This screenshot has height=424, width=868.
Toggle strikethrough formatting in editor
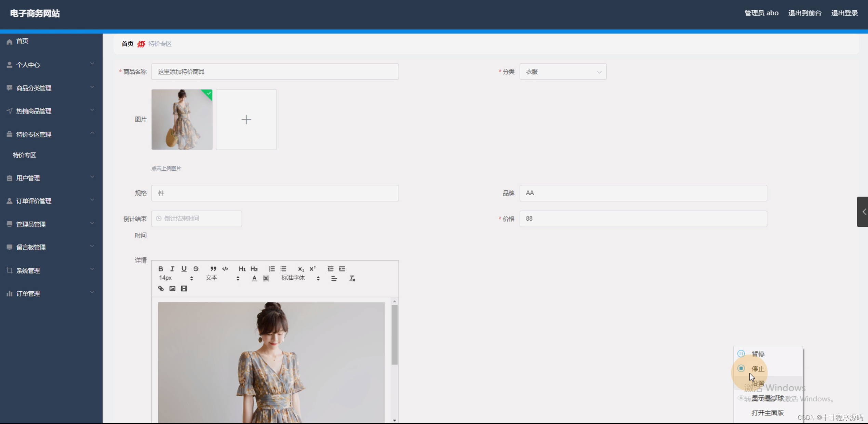[196, 269]
